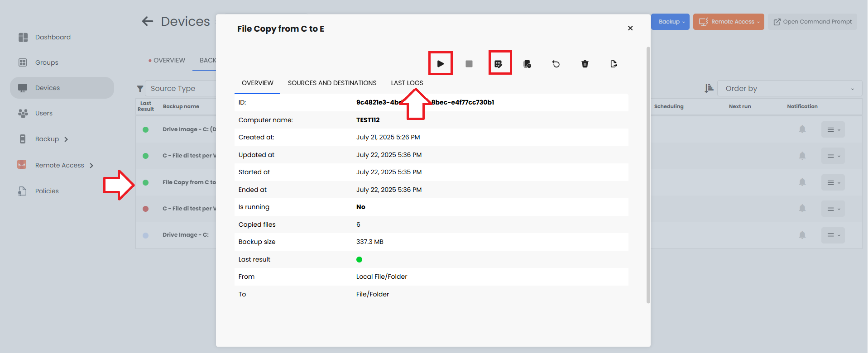This screenshot has height=353, width=868.
Task: Run the backup with the play icon
Action: click(440, 64)
